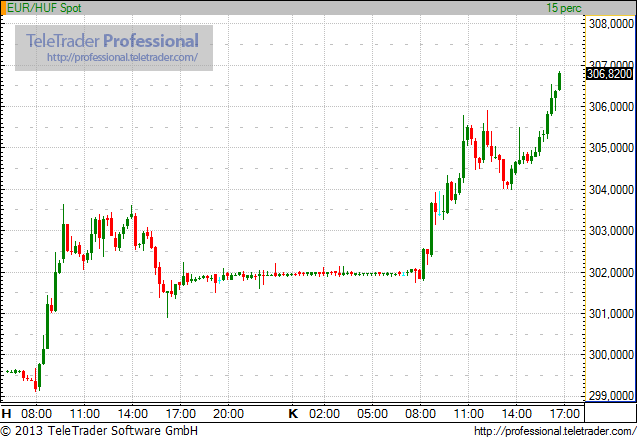This screenshot has width=637, height=440.
Task: Click the H day marker on time axis
Action: (x=6, y=414)
